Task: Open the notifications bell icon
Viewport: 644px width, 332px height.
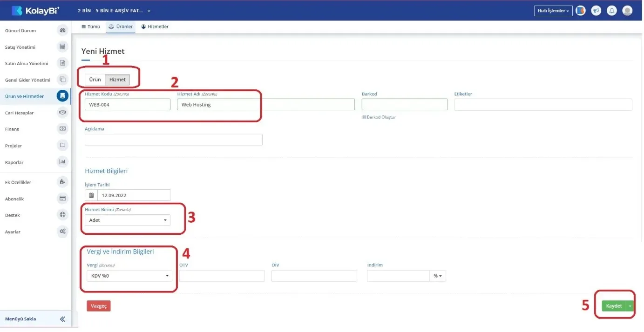Action: [x=612, y=11]
